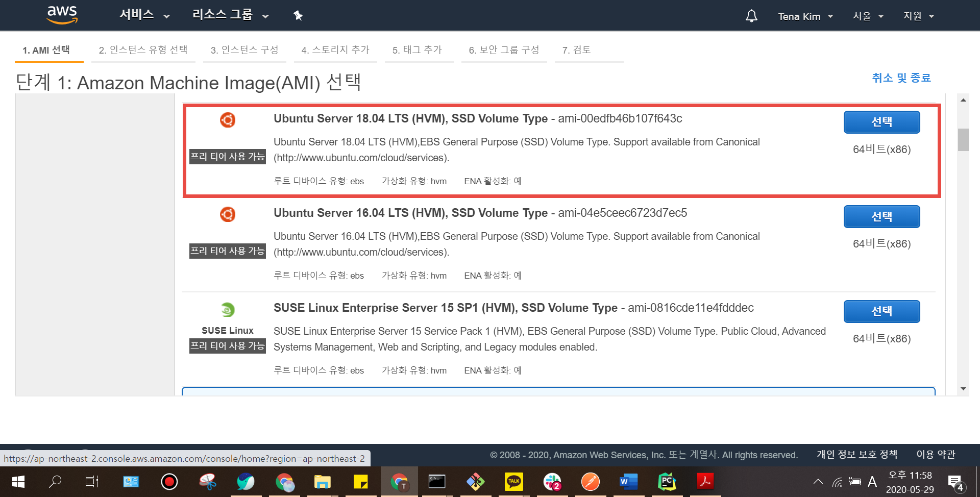Click the 취소 및 종료 link
Screen dimensions: 980x497
point(901,78)
